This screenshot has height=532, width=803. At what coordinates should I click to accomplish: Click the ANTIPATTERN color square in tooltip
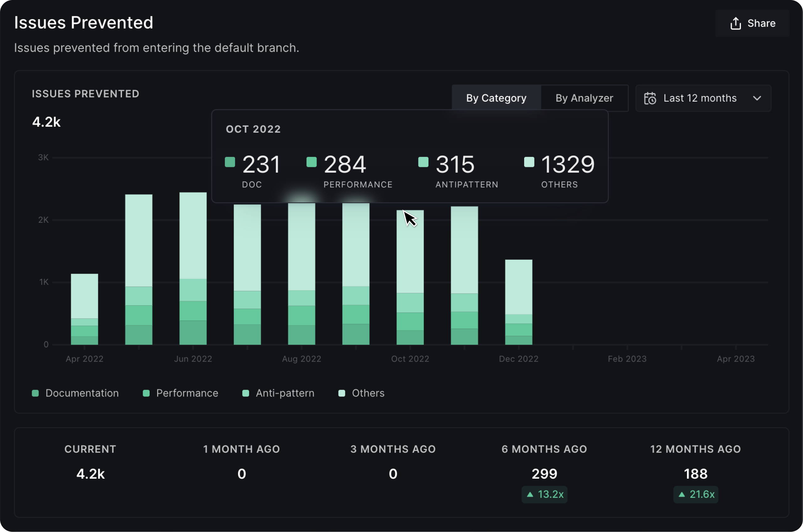tap(423, 162)
